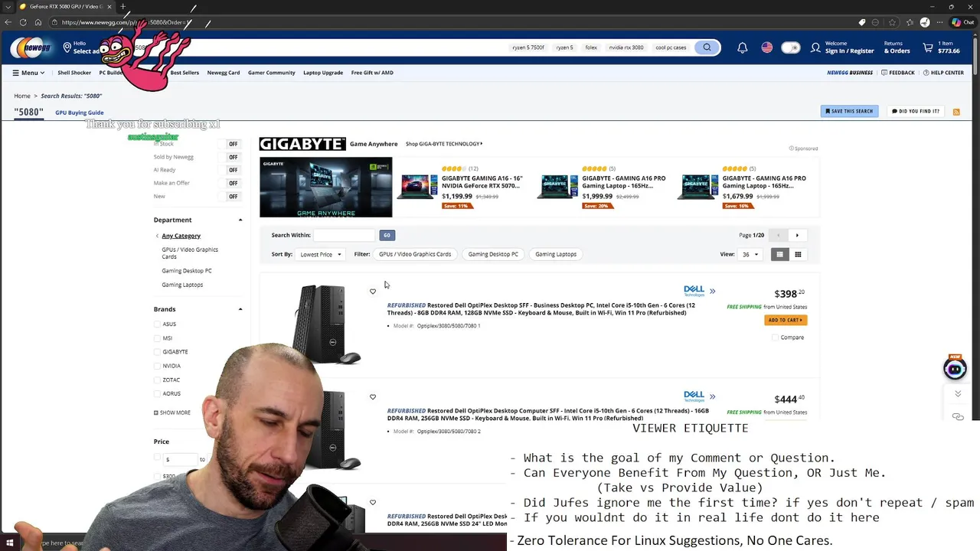Image resolution: width=980 pixels, height=551 pixels.
Task: Collapse the Brands section
Action: tap(240, 309)
